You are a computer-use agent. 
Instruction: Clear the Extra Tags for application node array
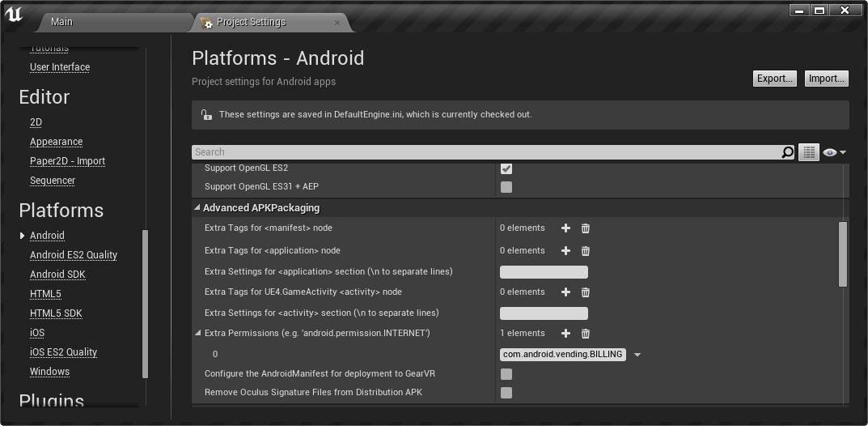point(585,251)
